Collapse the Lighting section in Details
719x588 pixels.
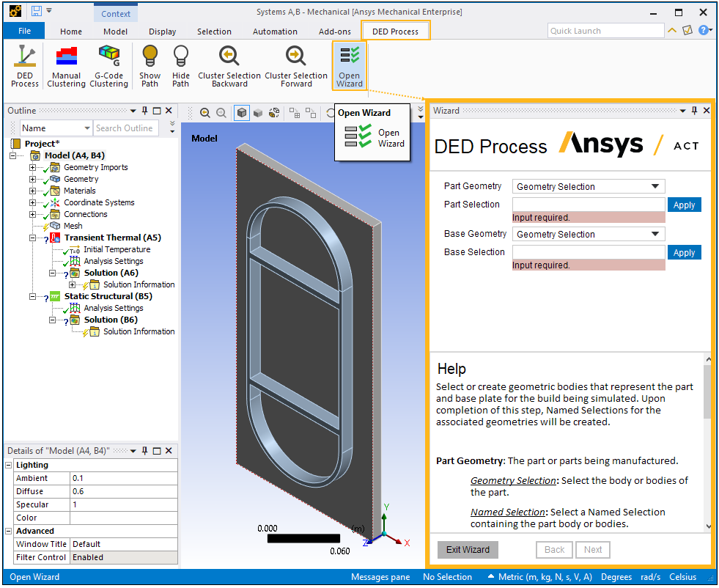point(8,465)
